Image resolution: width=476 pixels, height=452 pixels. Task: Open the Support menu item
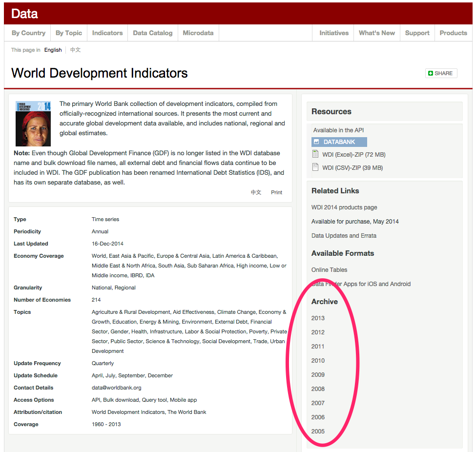tap(417, 33)
